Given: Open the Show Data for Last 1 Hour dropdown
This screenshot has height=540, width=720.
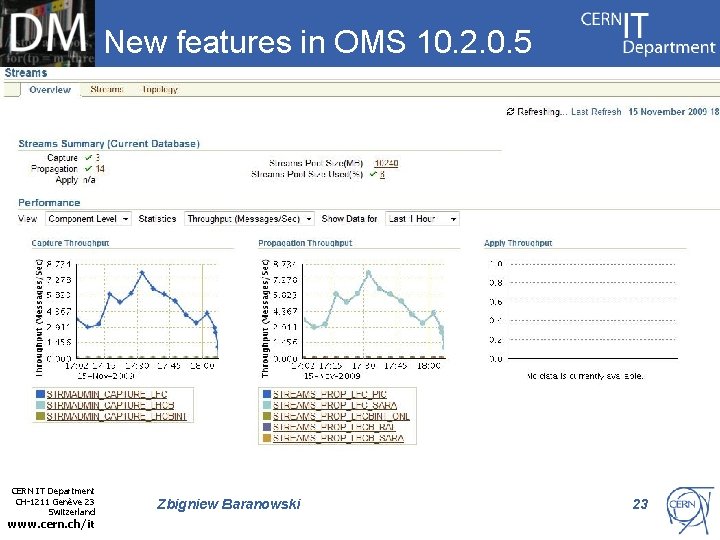Looking at the screenshot, I should tap(422, 219).
